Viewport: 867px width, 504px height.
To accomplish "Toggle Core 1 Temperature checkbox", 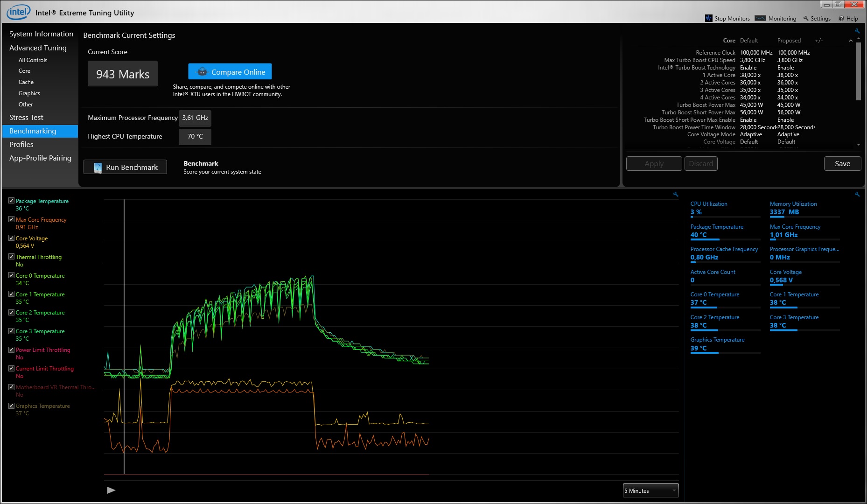I will [x=11, y=294].
